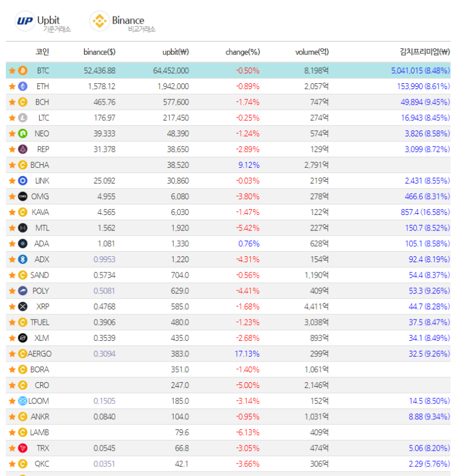
Task: Click the KAVA coin icon
Action: pyautogui.click(x=23, y=212)
